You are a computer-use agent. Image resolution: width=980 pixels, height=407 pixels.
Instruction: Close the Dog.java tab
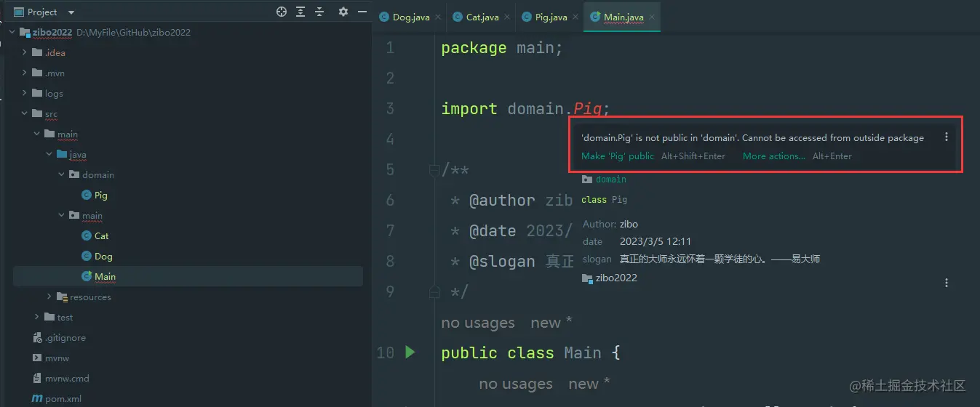tap(438, 17)
